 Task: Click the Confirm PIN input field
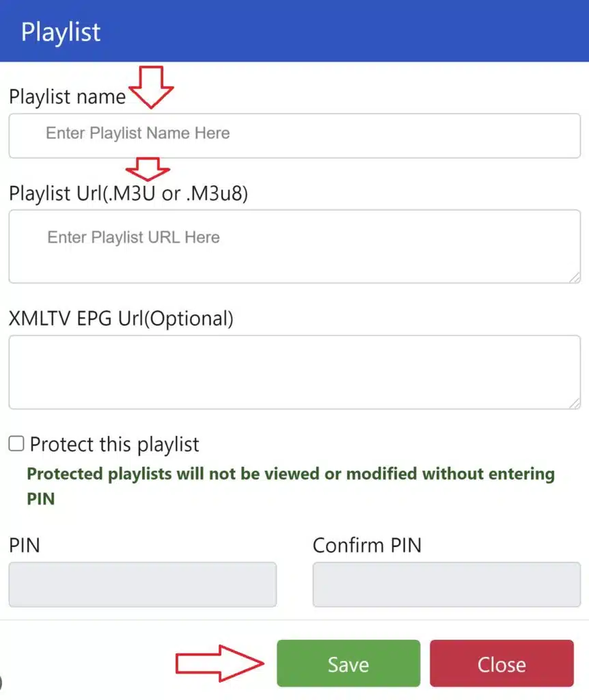coord(447,584)
